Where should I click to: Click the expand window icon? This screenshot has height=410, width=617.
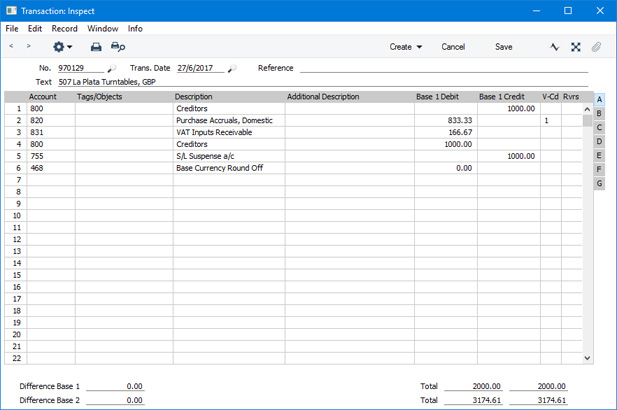576,47
